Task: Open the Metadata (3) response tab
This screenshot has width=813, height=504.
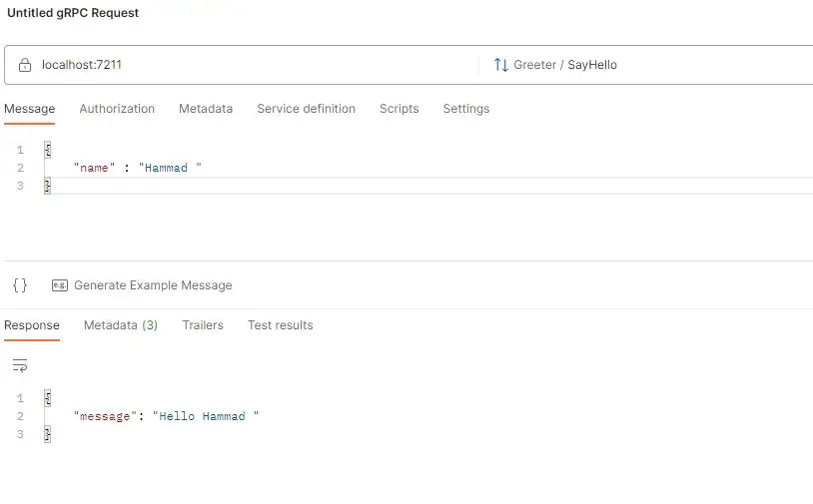Action: click(x=120, y=325)
